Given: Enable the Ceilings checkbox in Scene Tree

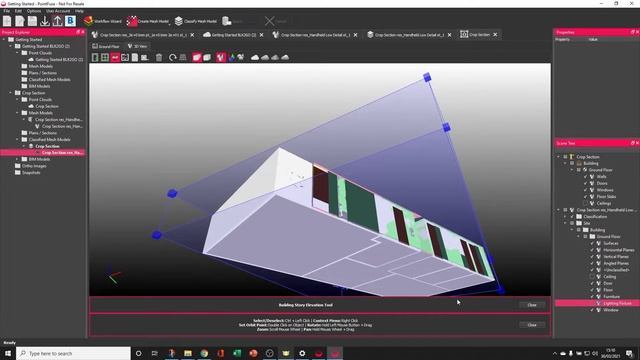Looking at the screenshot, I should pyautogui.click(x=585, y=203).
